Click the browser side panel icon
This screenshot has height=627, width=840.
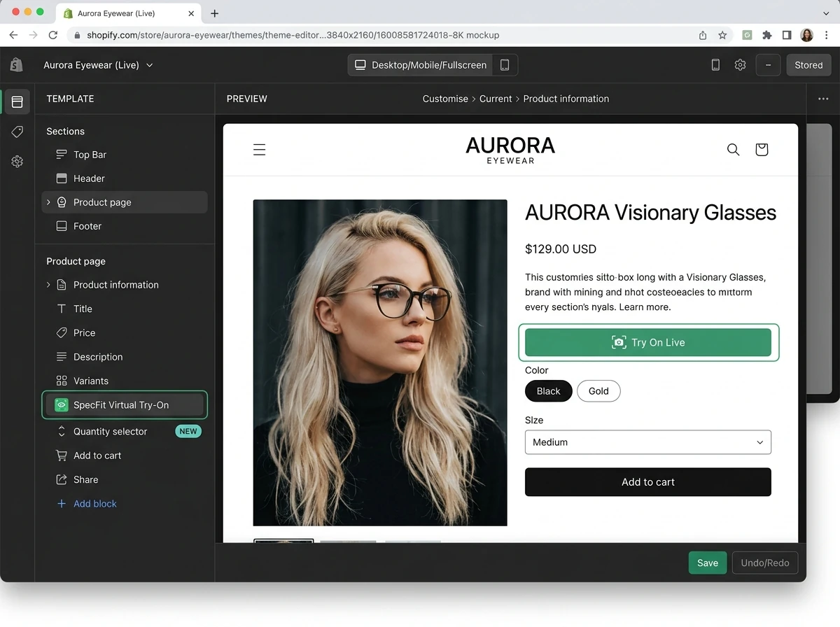pyautogui.click(x=787, y=35)
